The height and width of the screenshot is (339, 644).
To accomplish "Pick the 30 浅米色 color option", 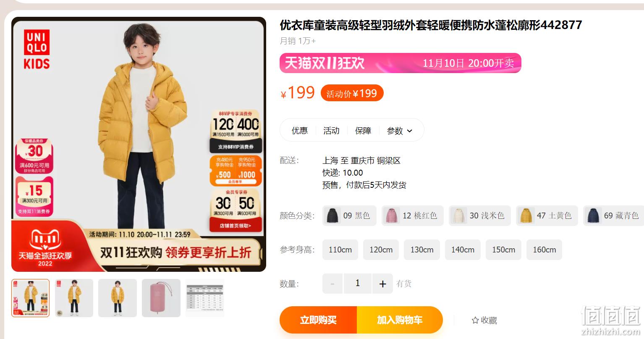I will (479, 216).
